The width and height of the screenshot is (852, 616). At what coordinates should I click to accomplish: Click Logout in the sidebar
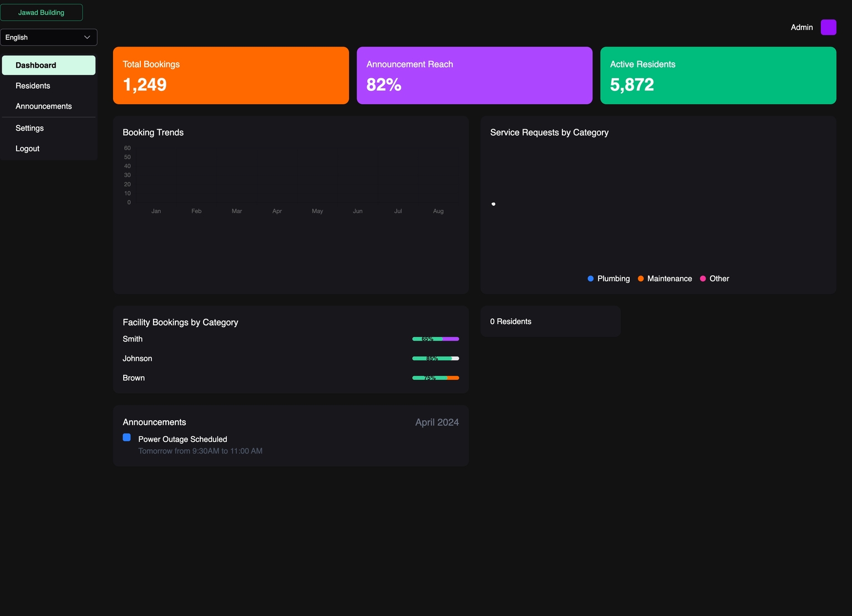click(27, 149)
